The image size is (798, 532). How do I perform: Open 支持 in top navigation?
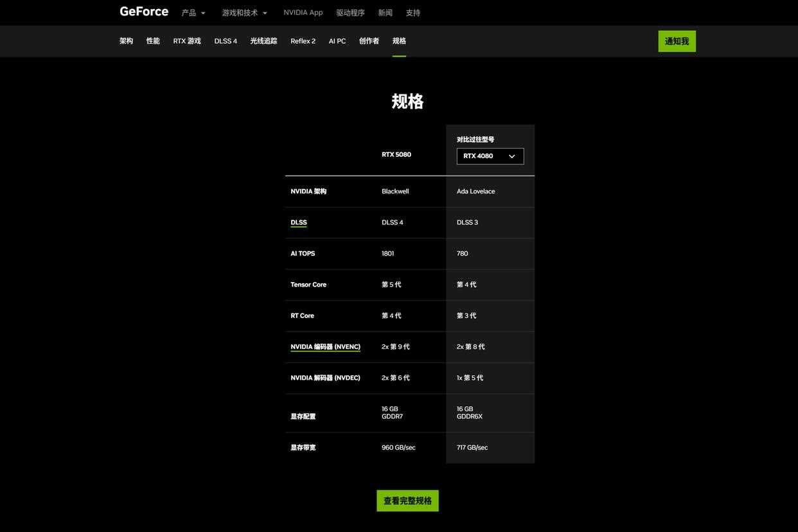point(413,13)
